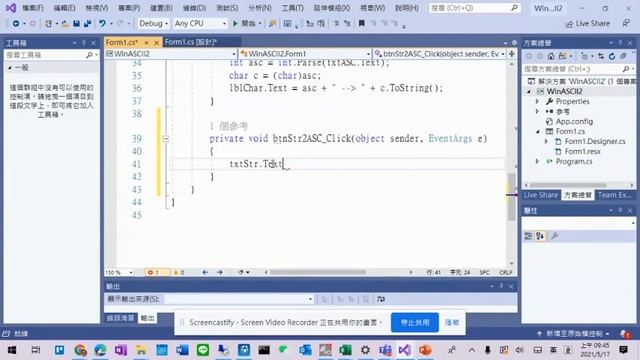Click the wrench property pages icon in Properties panel
Viewport: 640px width, 360px height.
click(554, 236)
